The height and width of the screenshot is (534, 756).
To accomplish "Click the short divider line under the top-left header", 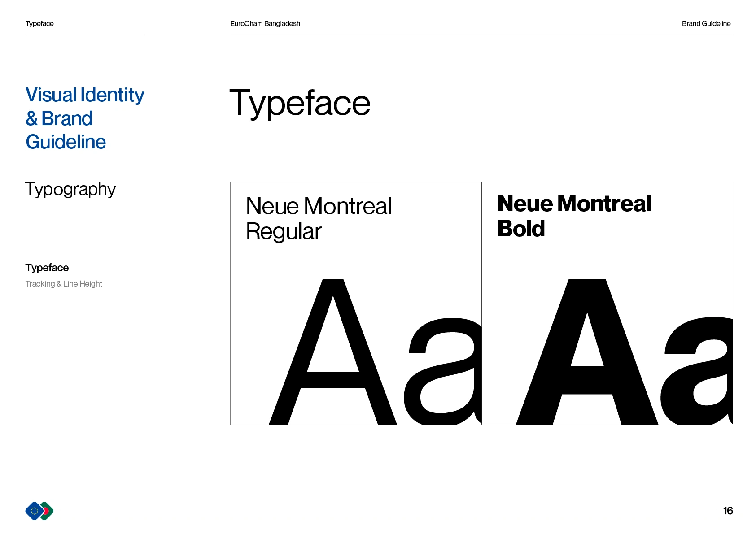I will pos(84,35).
